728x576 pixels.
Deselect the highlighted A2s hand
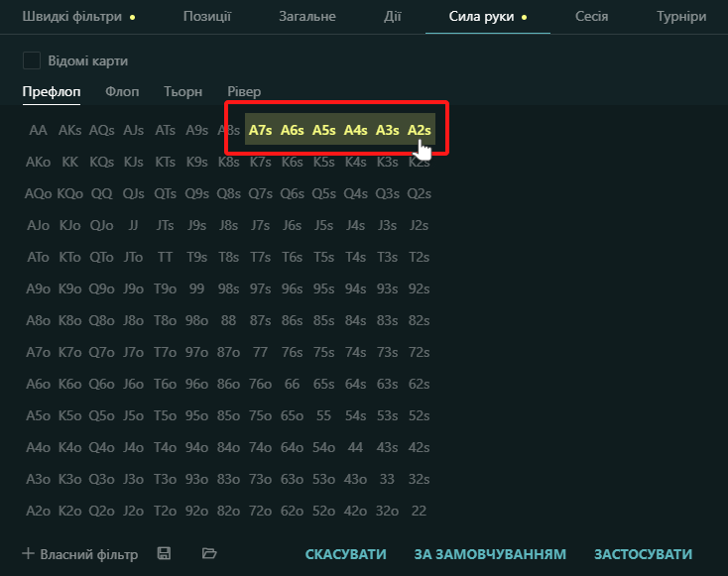point(419,131)
